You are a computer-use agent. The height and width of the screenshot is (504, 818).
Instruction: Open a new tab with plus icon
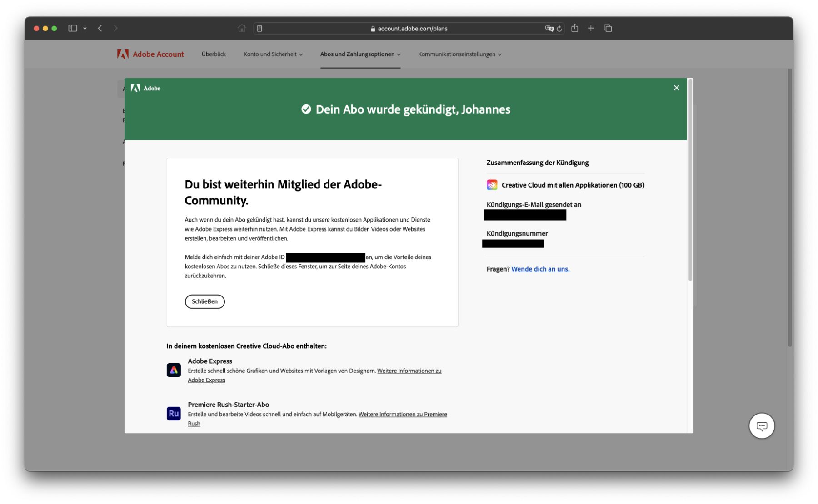[x=591, y=28]
